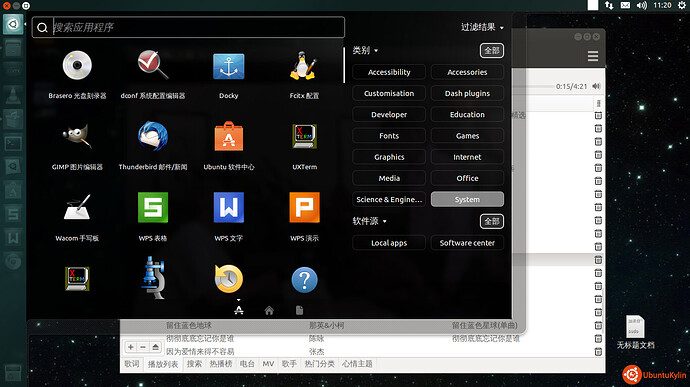Open hamburger menu in music player window
The height and width of the screenshot is (387, 690).
point(593,56)
